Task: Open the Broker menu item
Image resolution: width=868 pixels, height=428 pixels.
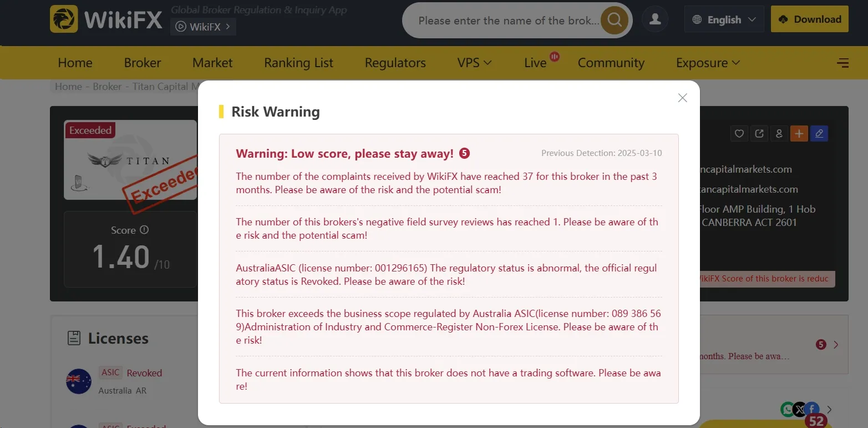Action: [143, 63]
